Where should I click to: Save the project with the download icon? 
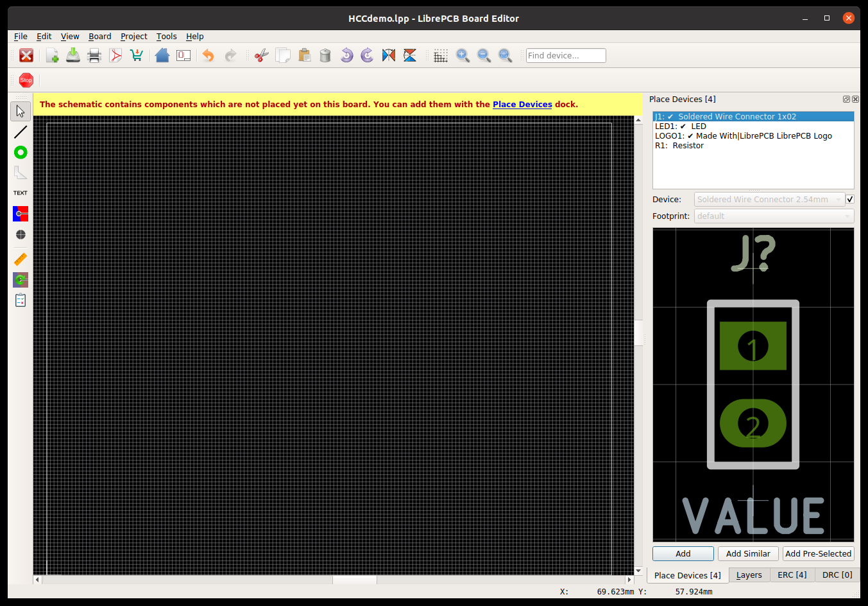pos(73,56)
